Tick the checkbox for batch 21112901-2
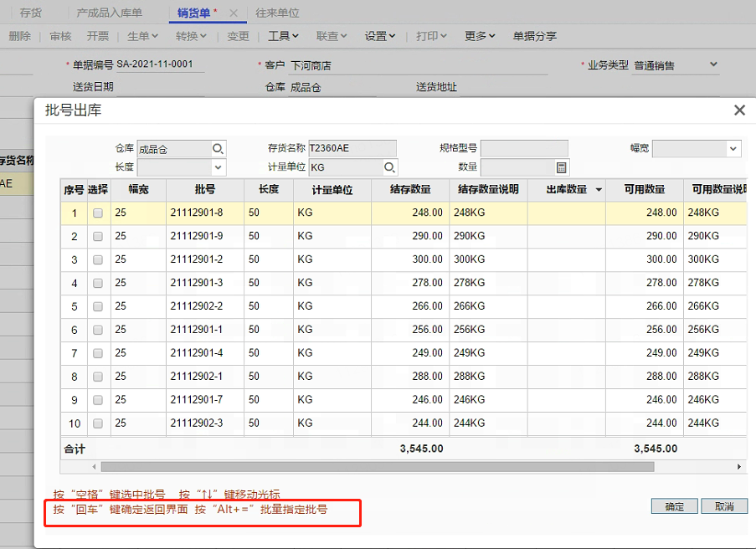This screenshot has height=549, width=756. [x=98, y=259]
